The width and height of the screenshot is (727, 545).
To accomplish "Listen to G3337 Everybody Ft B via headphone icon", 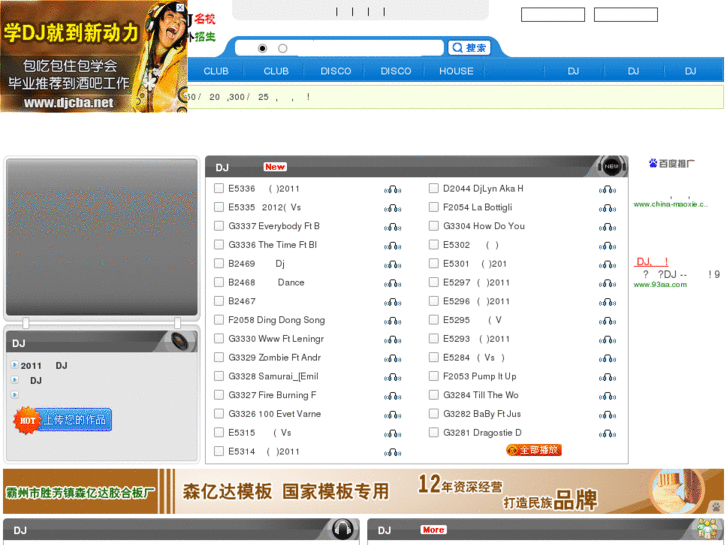I will pos(392,227).
